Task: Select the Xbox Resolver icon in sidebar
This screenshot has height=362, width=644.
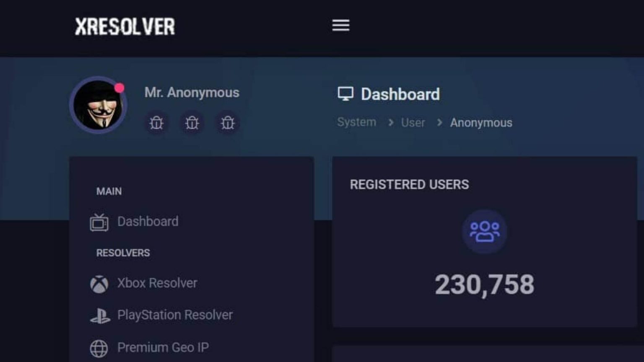Action: (99, 283)
